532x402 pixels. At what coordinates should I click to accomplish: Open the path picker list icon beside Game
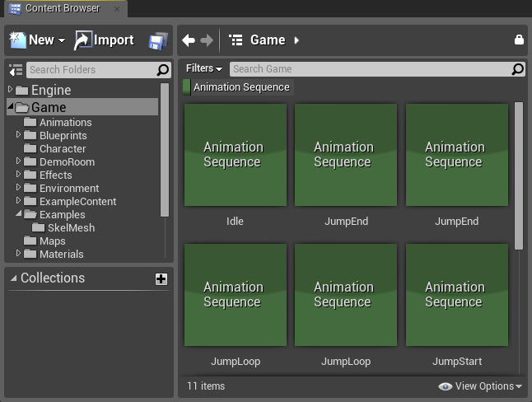coord(236,40)
